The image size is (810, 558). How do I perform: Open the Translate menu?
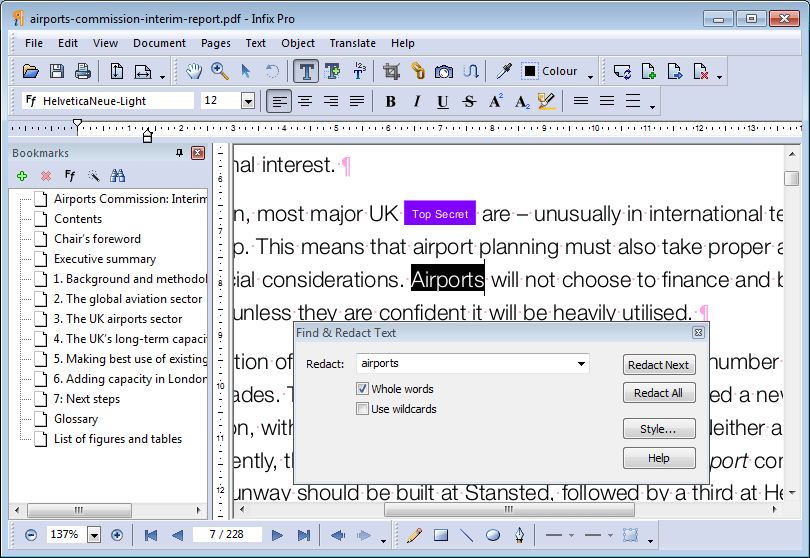point(352,43)
